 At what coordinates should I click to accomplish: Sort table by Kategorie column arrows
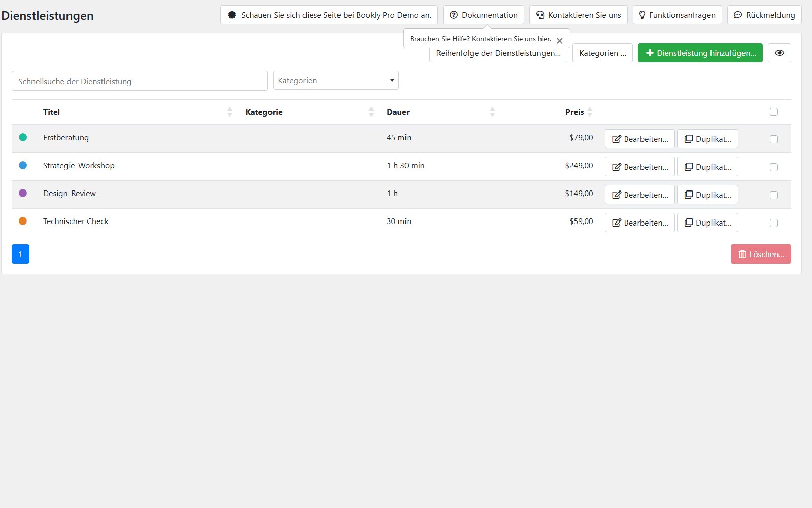click(x=371, y=112)
